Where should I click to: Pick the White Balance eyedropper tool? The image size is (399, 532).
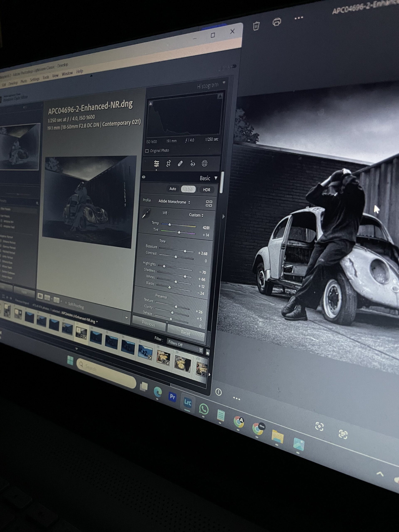point(146,213)
